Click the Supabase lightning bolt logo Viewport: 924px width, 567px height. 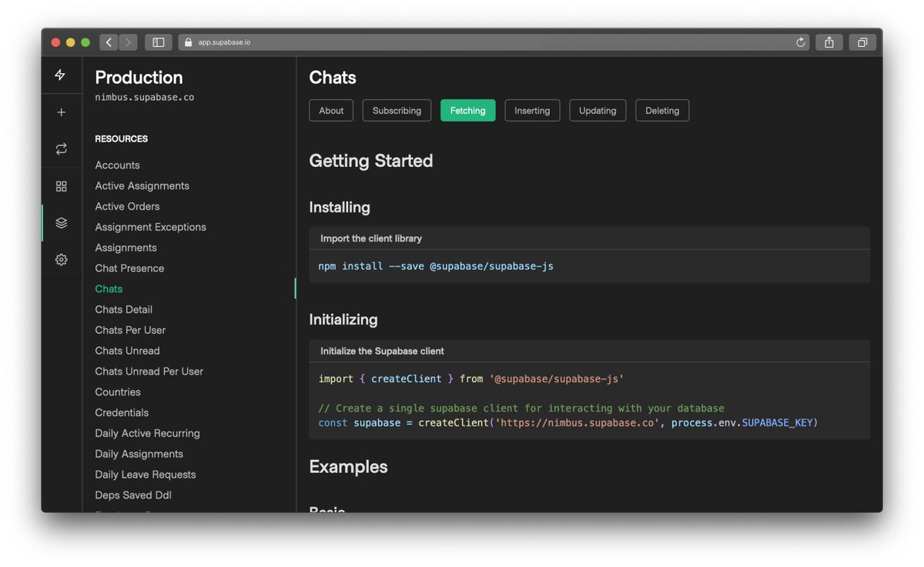61,75
